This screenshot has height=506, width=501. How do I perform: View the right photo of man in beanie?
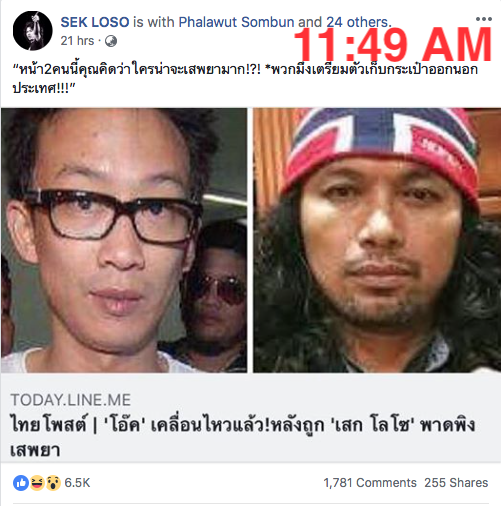tap(377, 240)
